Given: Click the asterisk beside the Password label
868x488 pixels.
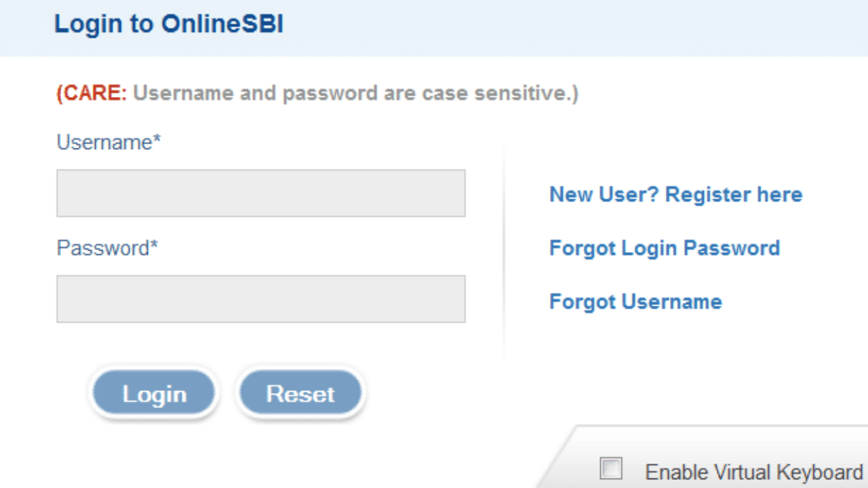Looking at the screenshot, I should tap(154, 246).
